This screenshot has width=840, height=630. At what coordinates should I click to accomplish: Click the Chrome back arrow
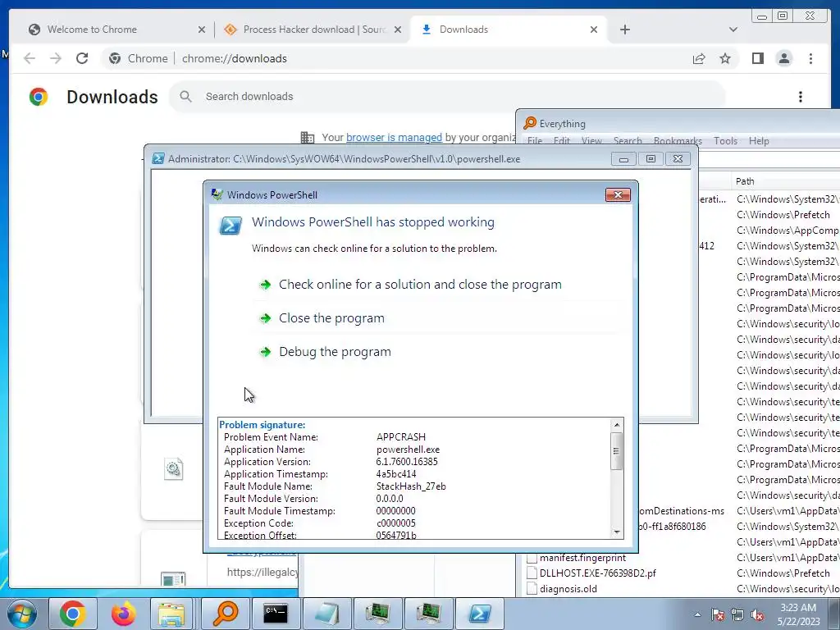pos(30,58)
